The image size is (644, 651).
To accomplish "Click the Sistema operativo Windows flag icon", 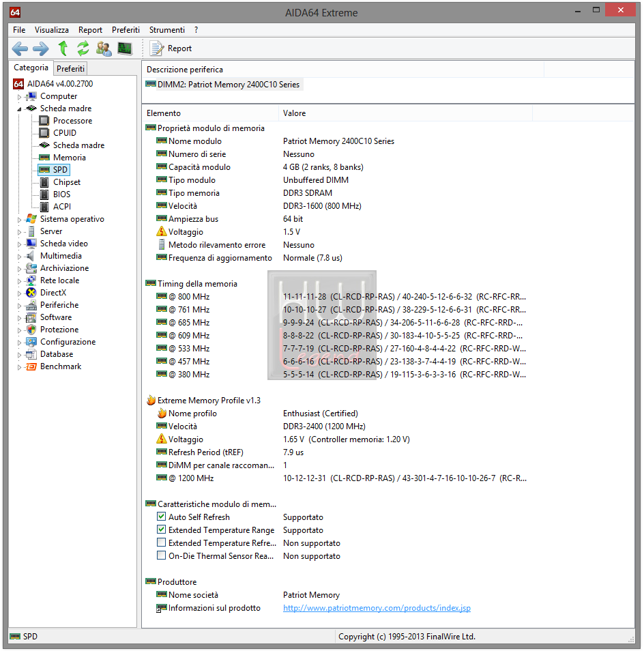I will pyautogui.click(x=31, y=219).
